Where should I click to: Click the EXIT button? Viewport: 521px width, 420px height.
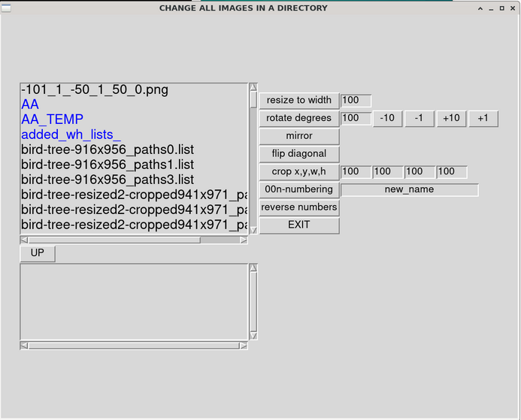coord(299,225)
